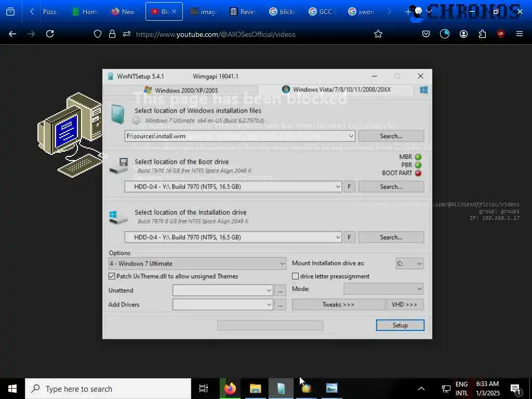The image size is (532, 399).
Task: Click Search for Installation drive
Action: (x=391, y=237)
